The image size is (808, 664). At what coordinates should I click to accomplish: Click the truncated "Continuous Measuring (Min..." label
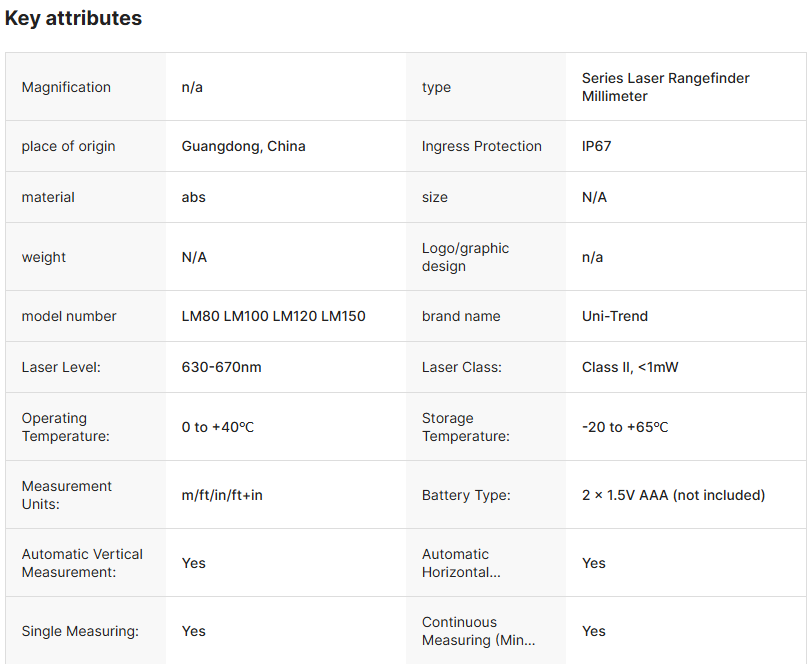(x=478, y=631)
